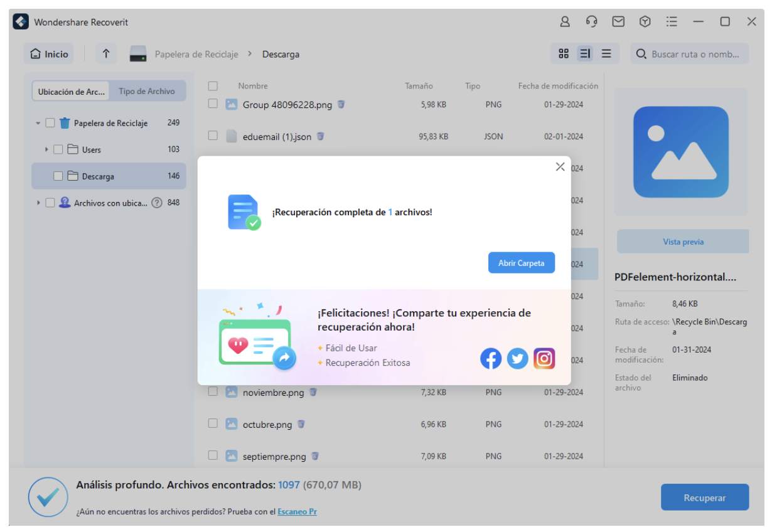Viewport: 772px width, 532px height.
Task: Check the Group 48096228.png checkbox
Action: [x=213, y=104]
